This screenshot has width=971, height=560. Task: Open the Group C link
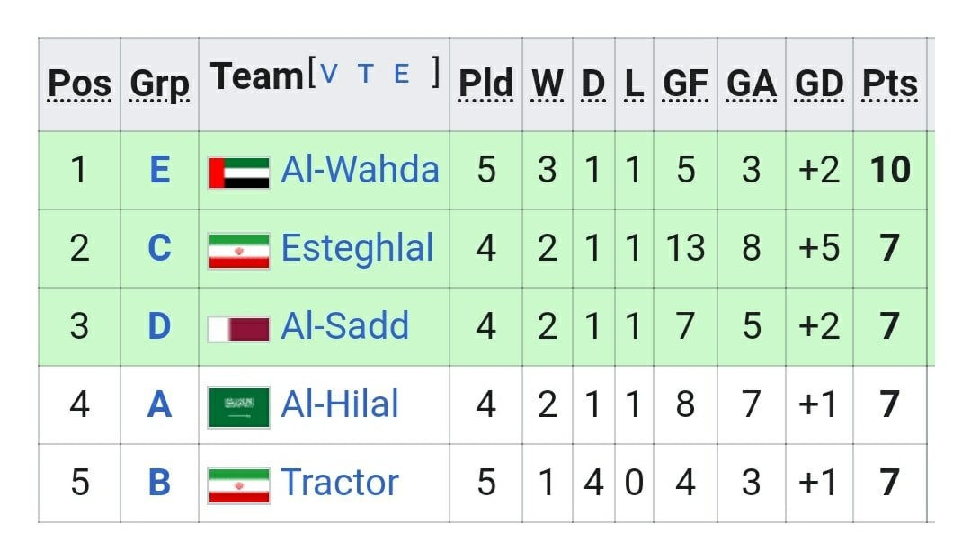coord(160,247)
